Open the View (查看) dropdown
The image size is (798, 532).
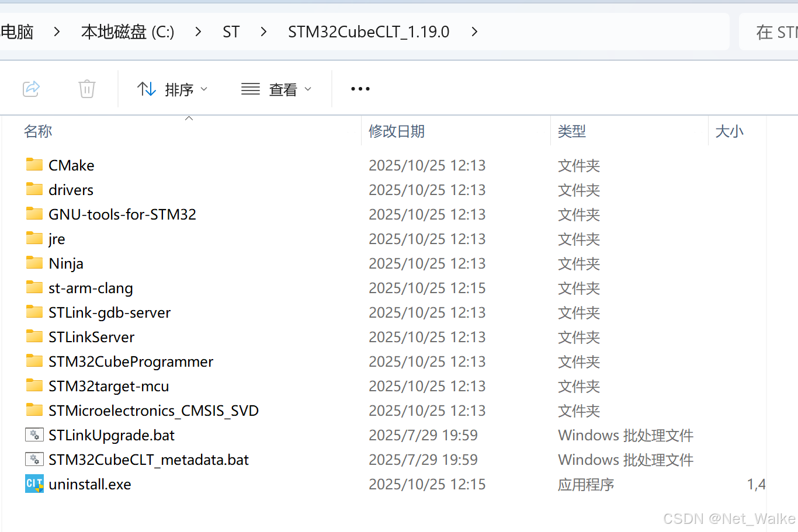coord(276,89)
